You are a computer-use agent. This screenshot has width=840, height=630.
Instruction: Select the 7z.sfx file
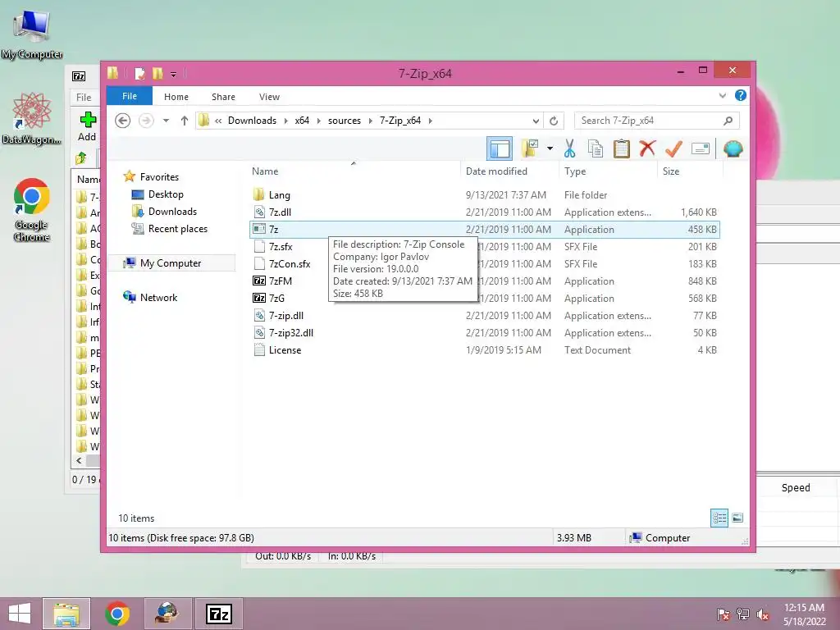coord(281,246)
